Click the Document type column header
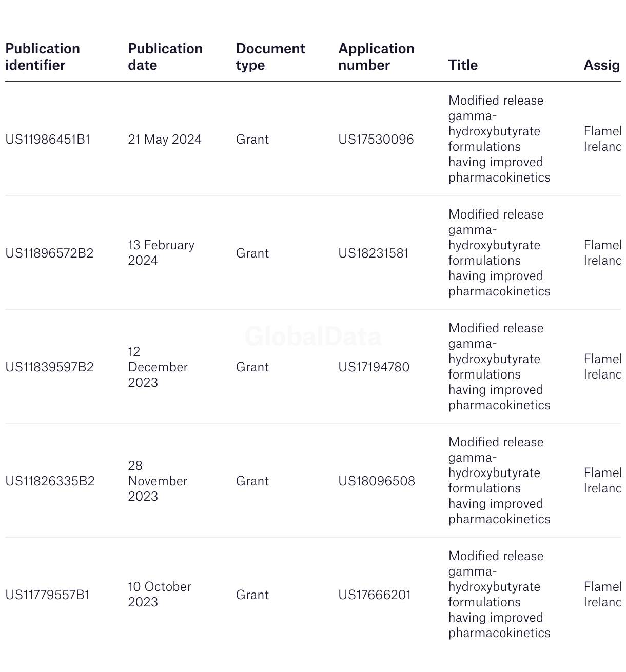Image resolution: width=626 pixels, height=672 pixels. coord(270,57)
